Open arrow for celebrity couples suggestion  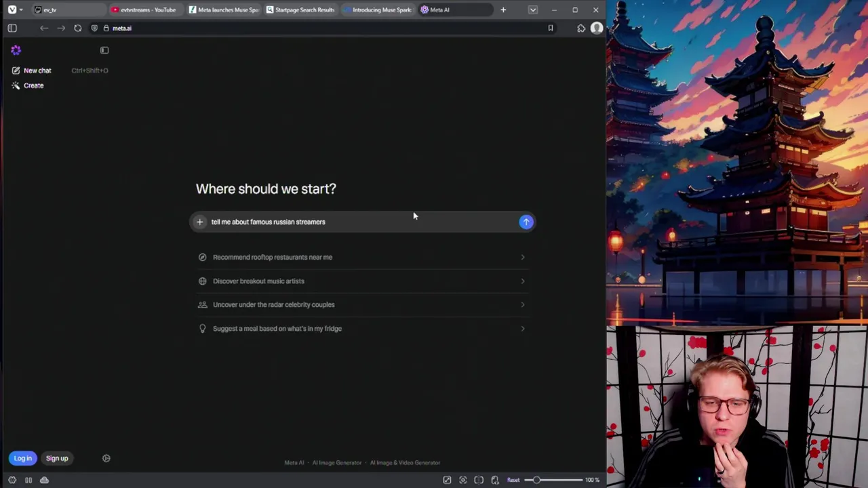pyautogui.click(x=522, y=304)
